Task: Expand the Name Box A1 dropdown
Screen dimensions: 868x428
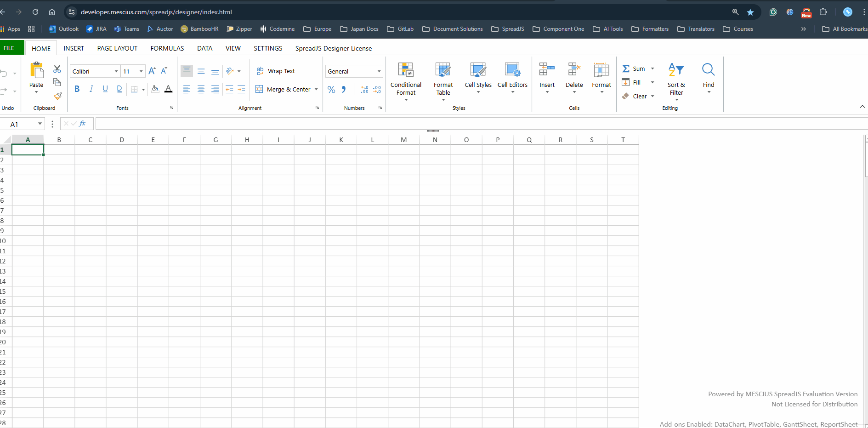Action: (x=40, y=124)
